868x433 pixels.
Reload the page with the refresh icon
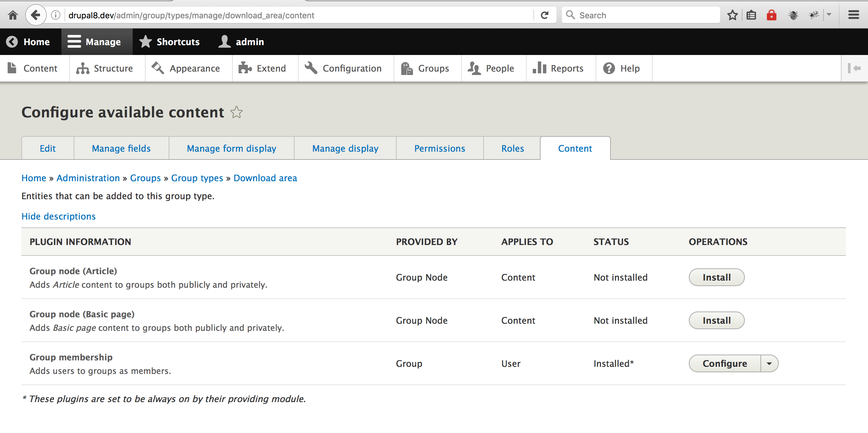click(x=544, y=15)
